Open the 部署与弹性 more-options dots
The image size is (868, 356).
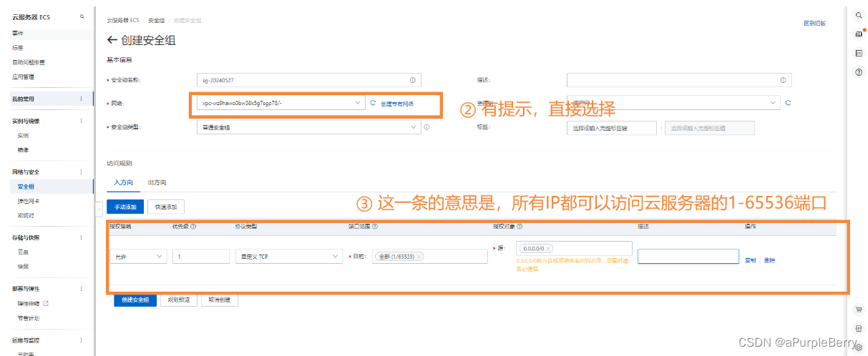pyautogui.click(x=81, y=290)
